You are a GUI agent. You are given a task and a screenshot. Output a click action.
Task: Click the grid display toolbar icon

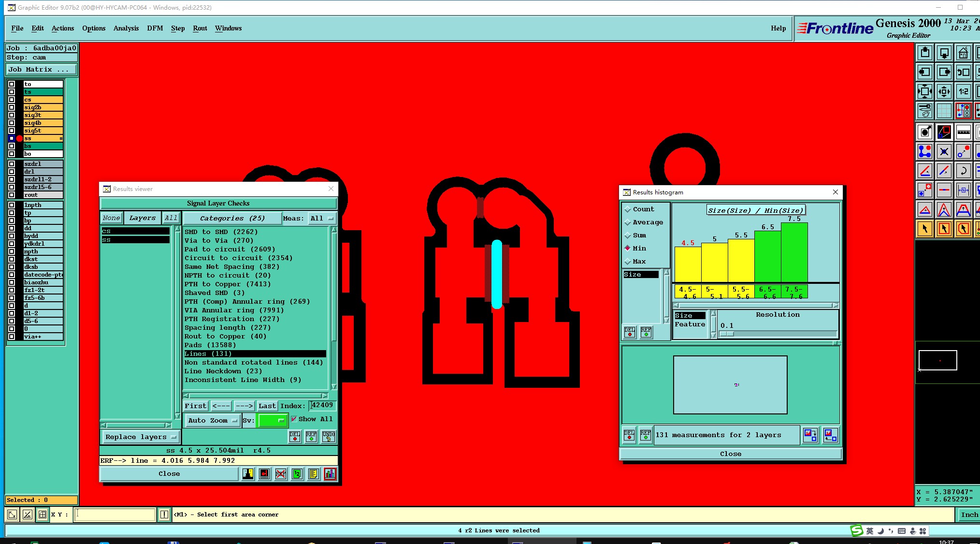pos(944,111)
